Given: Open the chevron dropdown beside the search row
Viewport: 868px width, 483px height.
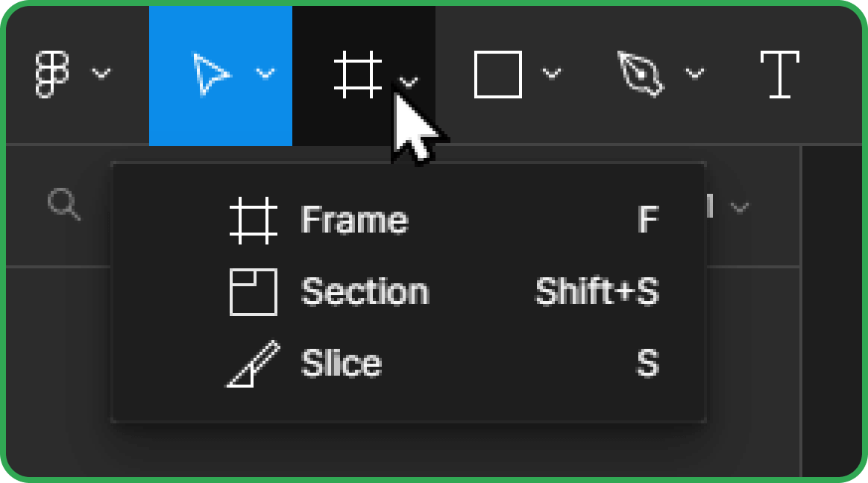Looking at the screenshot, I should click(740, 207).
